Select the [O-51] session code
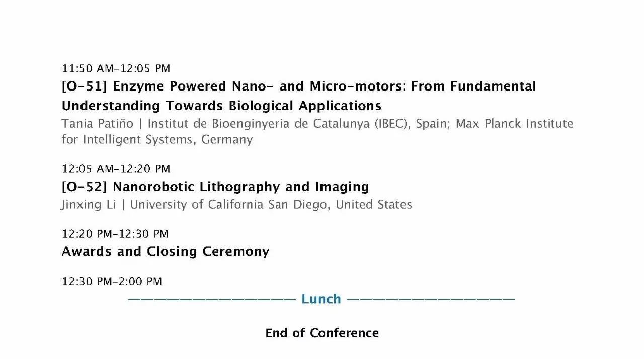The width and height of the screenshot is (644, 359). [85, 86]
